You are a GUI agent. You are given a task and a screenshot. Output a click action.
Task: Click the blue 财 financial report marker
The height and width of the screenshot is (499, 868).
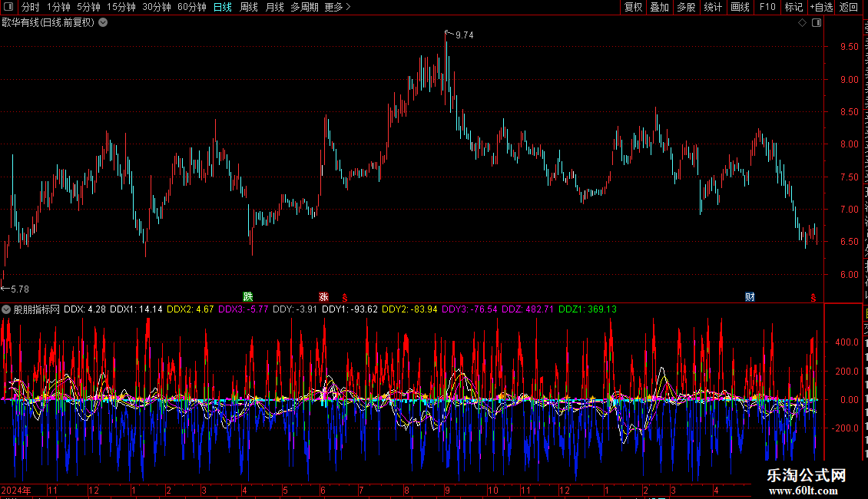point(750,297)
